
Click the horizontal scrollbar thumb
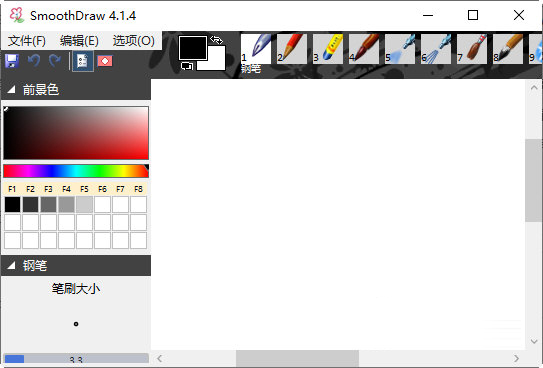coord(297,358)
